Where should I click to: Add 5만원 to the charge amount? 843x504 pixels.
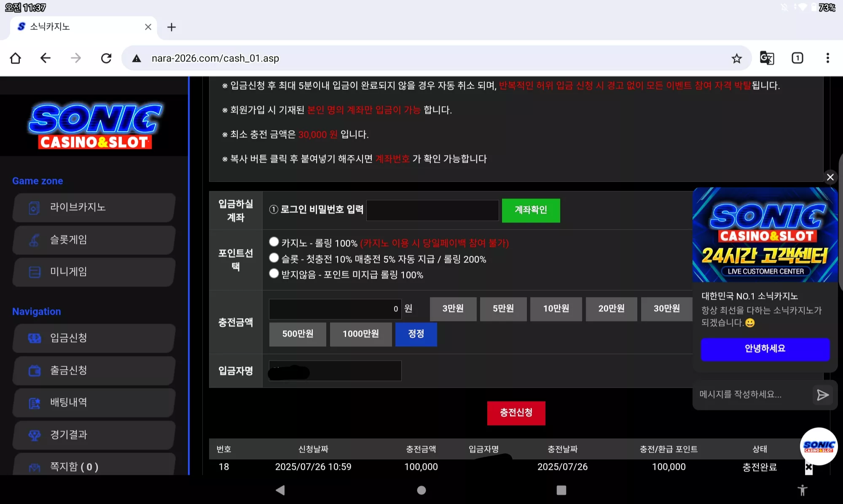point(503,309)
